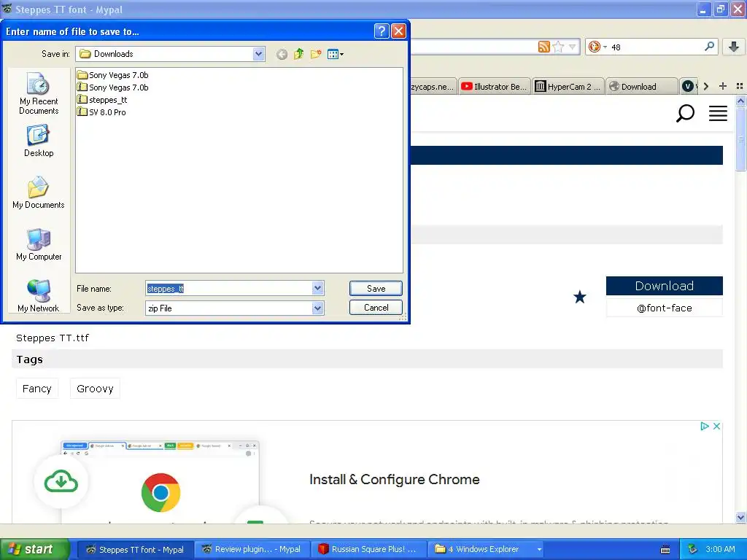
Task: Switch to Review plugin Mypal taskbar item
Action: 252,549
